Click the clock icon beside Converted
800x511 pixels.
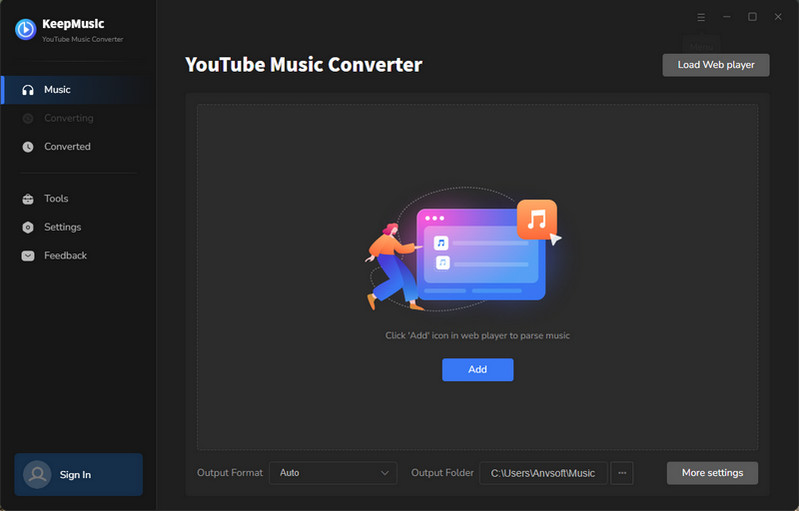click(28, 147)
